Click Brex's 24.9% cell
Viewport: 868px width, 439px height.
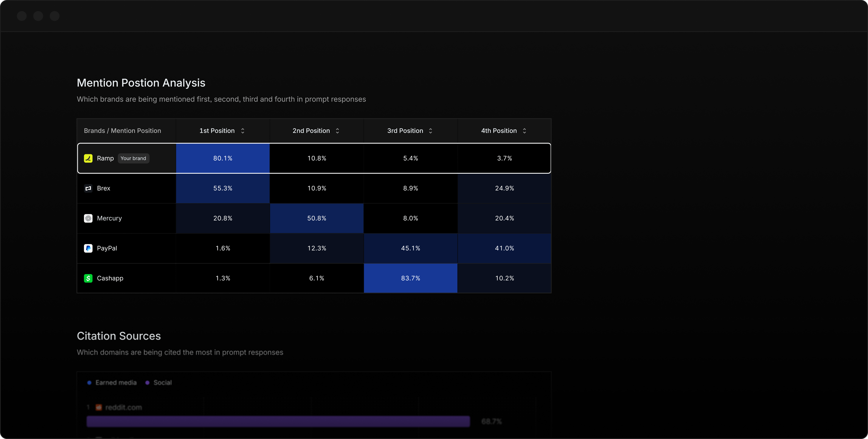504,188
